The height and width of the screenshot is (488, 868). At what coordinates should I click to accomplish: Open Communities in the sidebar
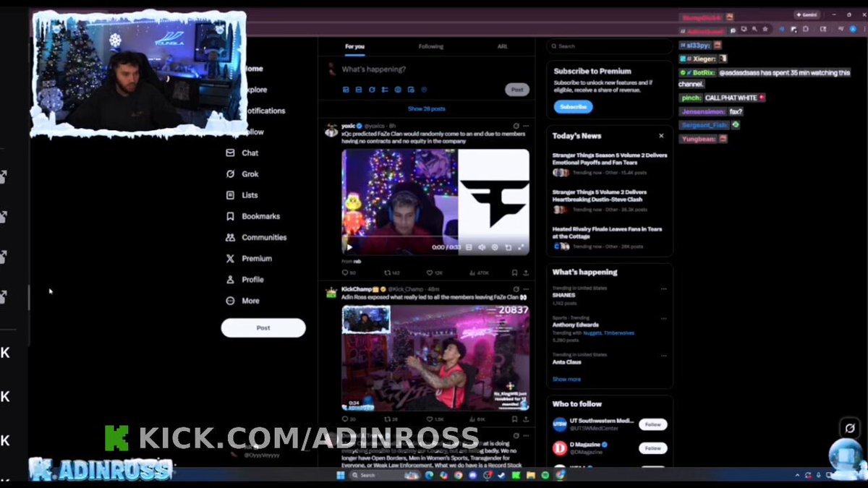pos(256,237)
